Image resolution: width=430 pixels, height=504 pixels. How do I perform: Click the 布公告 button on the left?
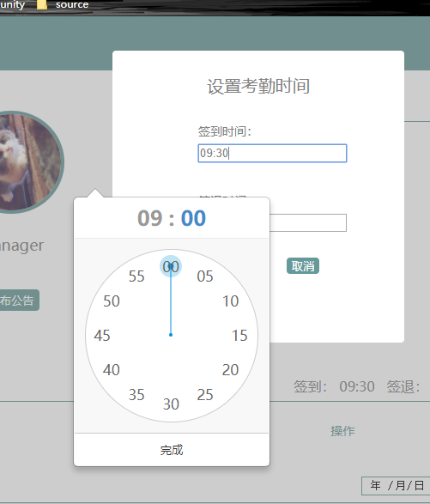click(x=19, y=301)
